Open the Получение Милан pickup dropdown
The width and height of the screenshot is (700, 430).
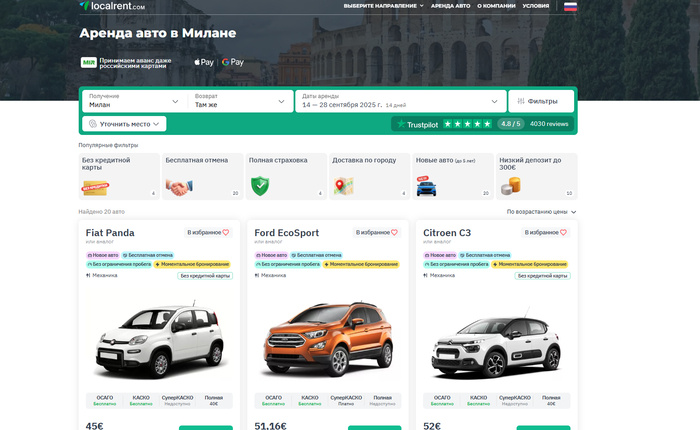pos(134,101)
